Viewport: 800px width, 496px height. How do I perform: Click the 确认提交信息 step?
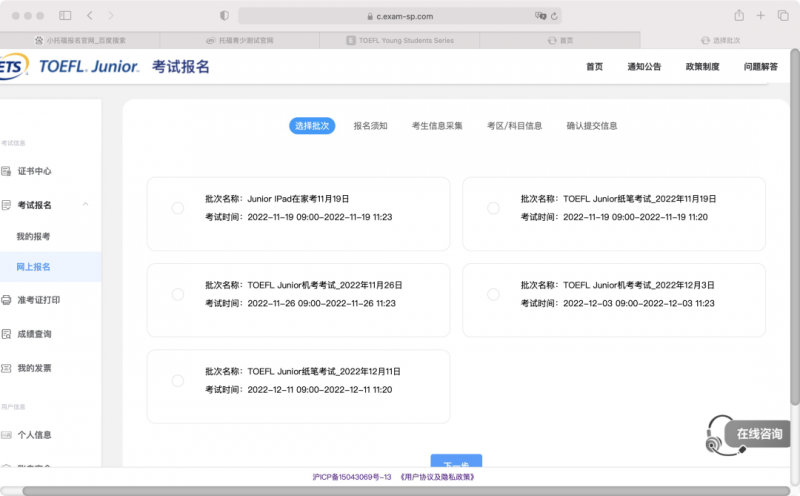pos(592,126)
